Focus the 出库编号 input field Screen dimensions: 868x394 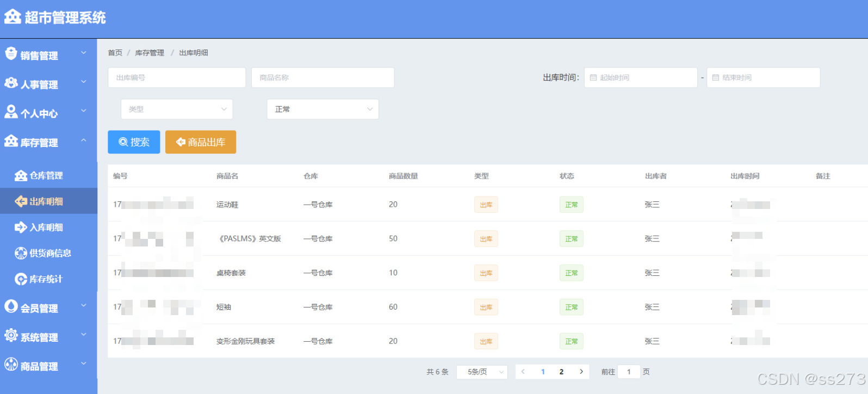pyautogui.click(x=177, y=77)
